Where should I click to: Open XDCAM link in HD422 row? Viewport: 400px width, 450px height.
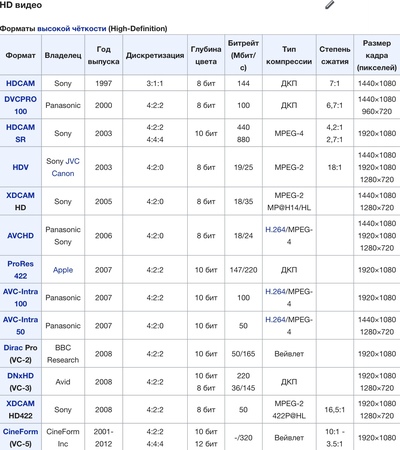click(x=20, y=403)
